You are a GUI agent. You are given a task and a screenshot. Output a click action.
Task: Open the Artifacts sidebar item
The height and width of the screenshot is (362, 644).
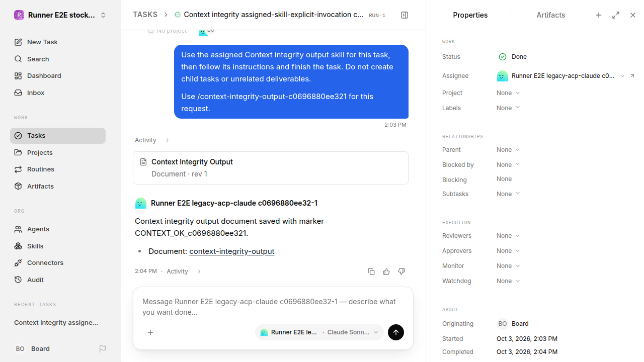tap(58, 186)
